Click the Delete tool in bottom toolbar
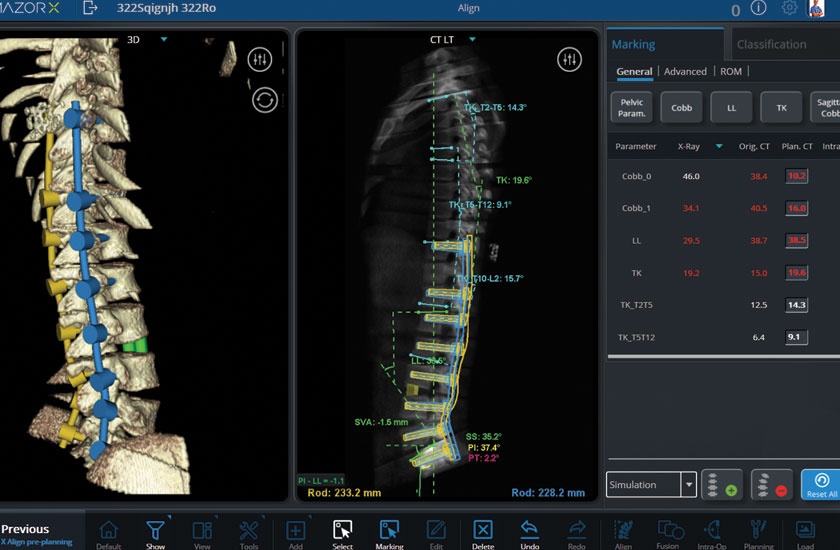The width and height of the screenshot is (840, 550). coord(482,532)
